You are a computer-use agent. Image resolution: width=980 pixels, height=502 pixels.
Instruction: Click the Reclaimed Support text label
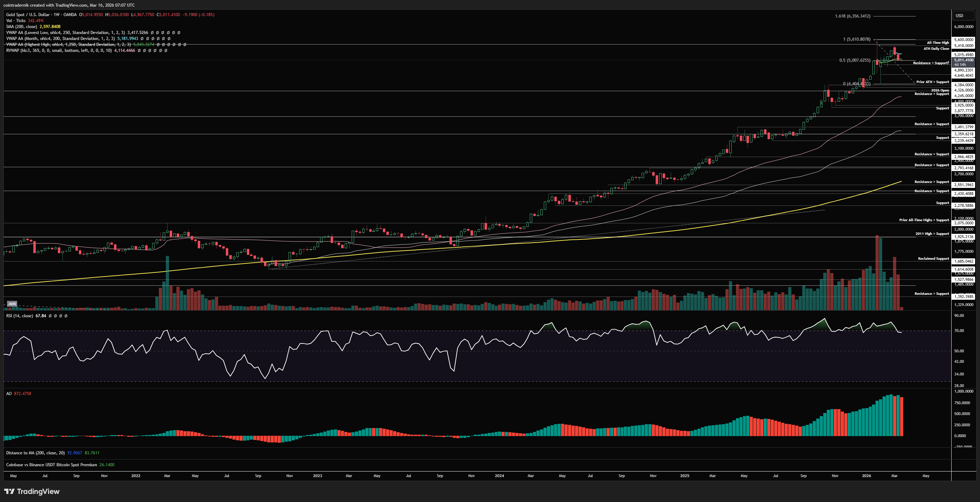click(933, 259)
